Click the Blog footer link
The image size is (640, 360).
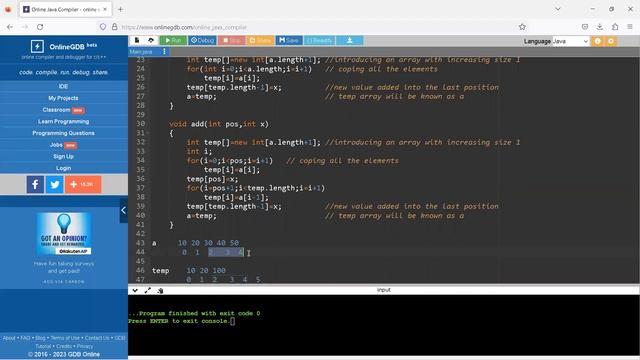(40, 338)
